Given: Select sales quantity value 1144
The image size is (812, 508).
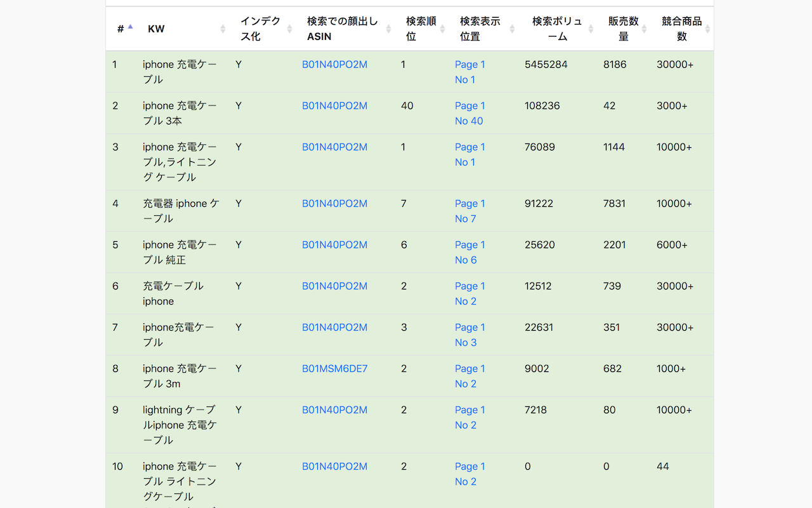Looking at the screenshot, I should 614,147.
